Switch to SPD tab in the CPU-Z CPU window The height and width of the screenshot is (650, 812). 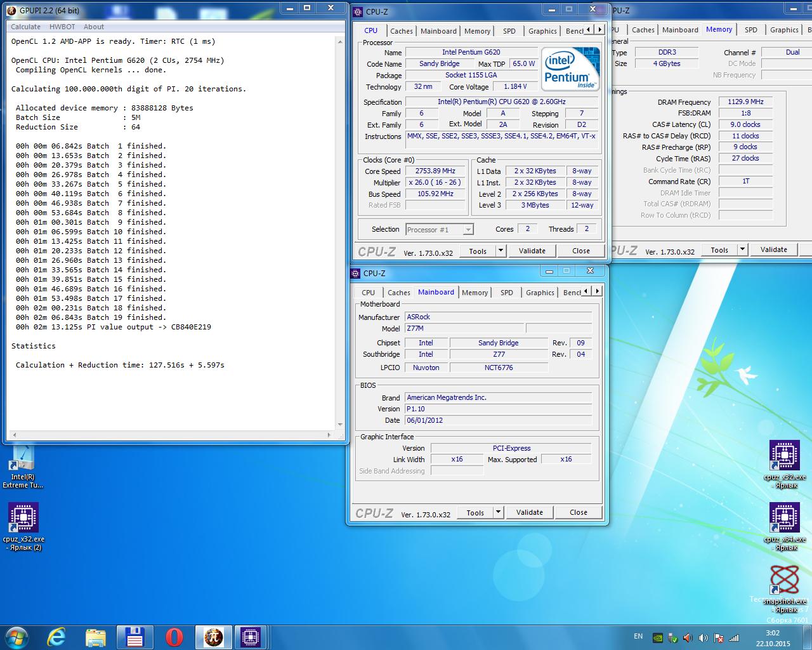point(509,31)
